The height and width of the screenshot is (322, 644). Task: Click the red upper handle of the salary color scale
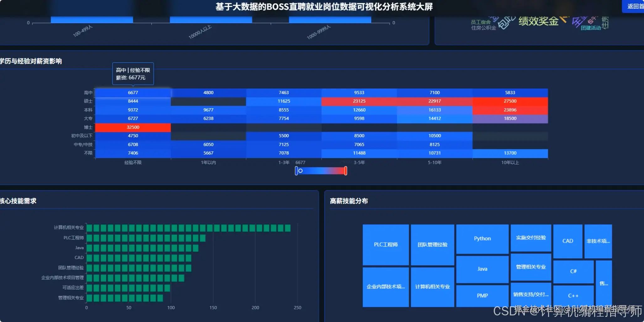point(346,171)
